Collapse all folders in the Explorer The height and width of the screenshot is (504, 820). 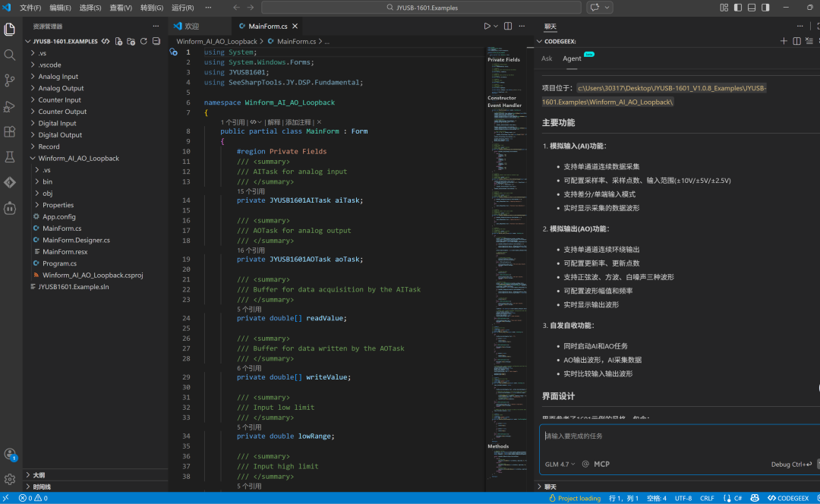[156, 41]
